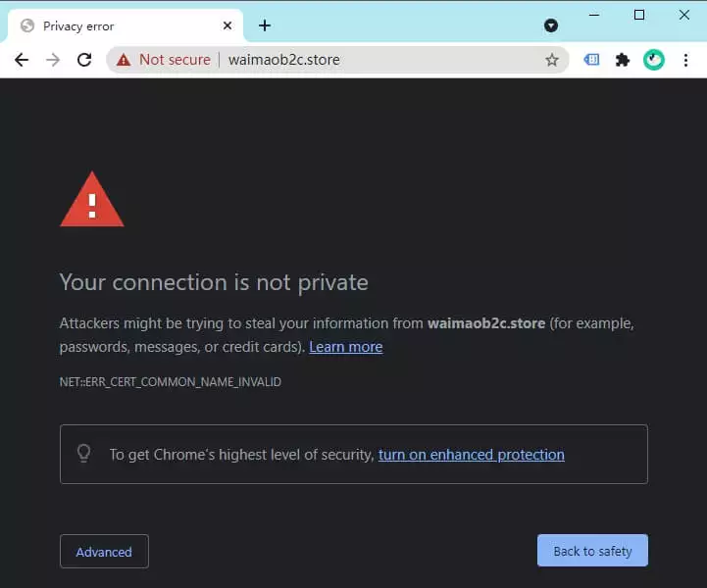Image resolution: width=707 pixels, height=588 pixels.
Task: Bookmark this page with the star
Action: pyautogui.click(x=552, y=60)
